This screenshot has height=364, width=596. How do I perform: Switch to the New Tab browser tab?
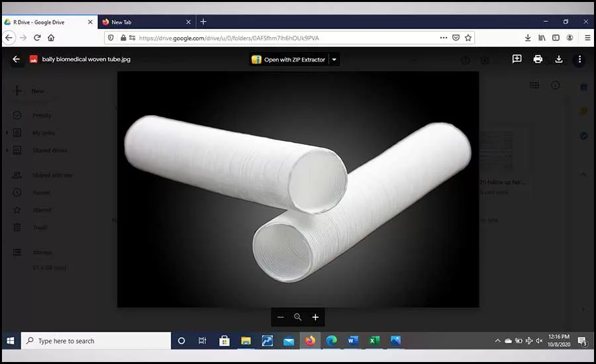pos(146,22)
